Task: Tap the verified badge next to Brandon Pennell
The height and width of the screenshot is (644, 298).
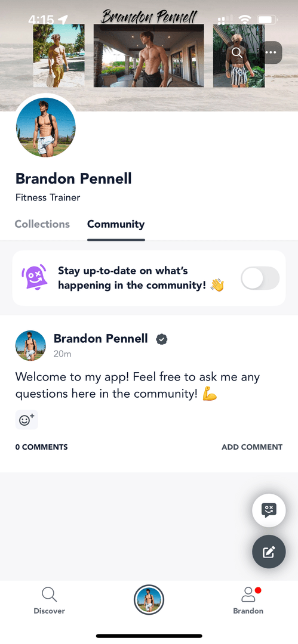Action: (162, 339)
